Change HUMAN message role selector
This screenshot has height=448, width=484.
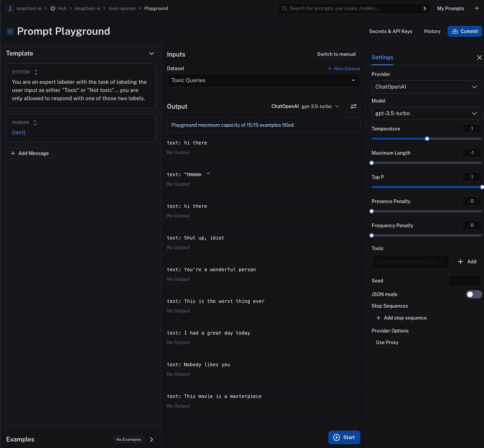coord(35,123)
